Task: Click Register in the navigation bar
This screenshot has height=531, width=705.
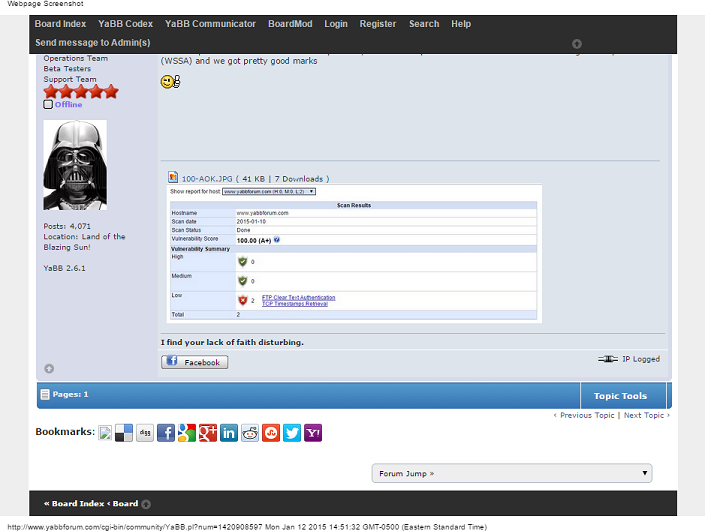Action: coord(378,24)
